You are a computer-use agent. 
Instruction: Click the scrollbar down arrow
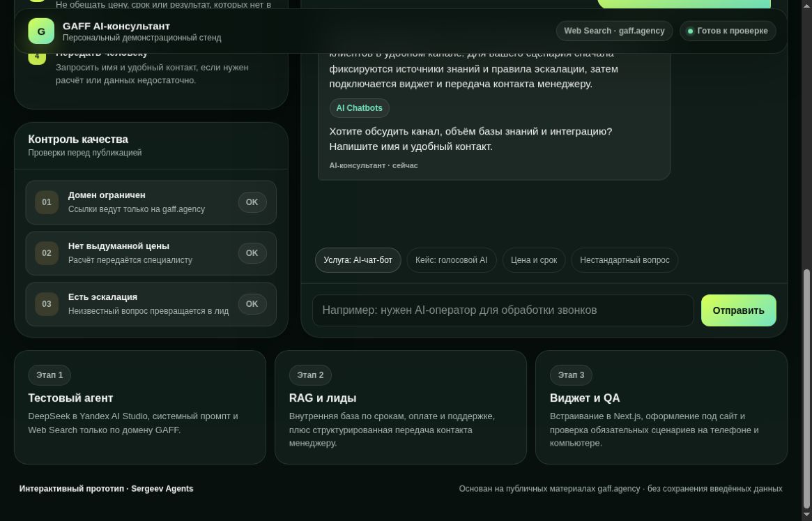807,515
